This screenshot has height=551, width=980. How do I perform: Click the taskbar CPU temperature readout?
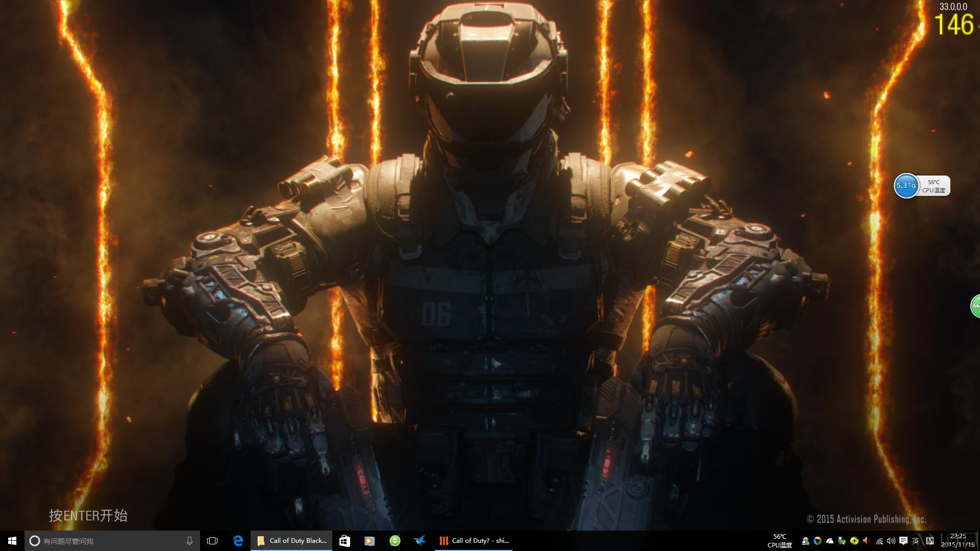tap(780, 541)
